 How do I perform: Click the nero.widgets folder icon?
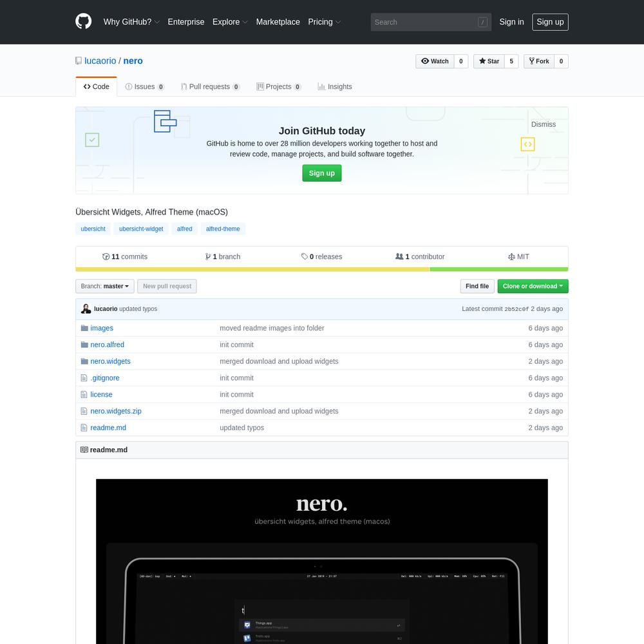point(84,361)
